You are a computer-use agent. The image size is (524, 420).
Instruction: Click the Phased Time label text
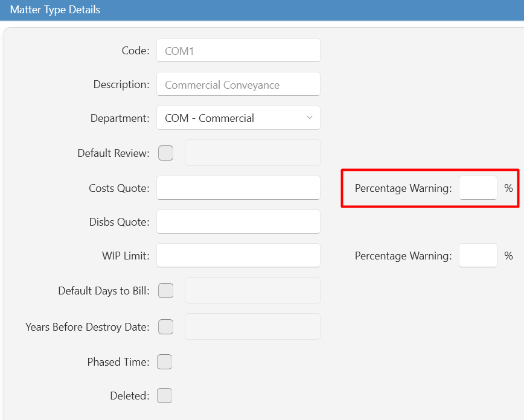click(118, 362)
